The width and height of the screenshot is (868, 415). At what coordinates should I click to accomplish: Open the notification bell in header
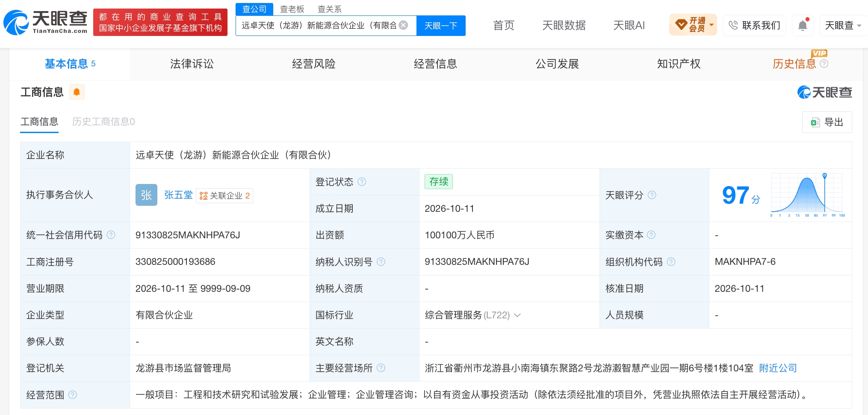point(803,26)
